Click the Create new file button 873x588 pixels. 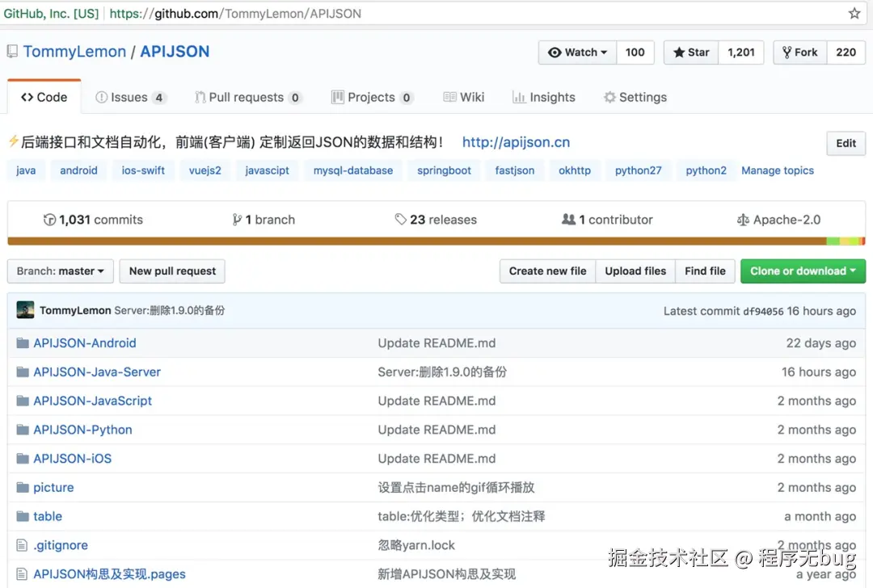(547, 271)
